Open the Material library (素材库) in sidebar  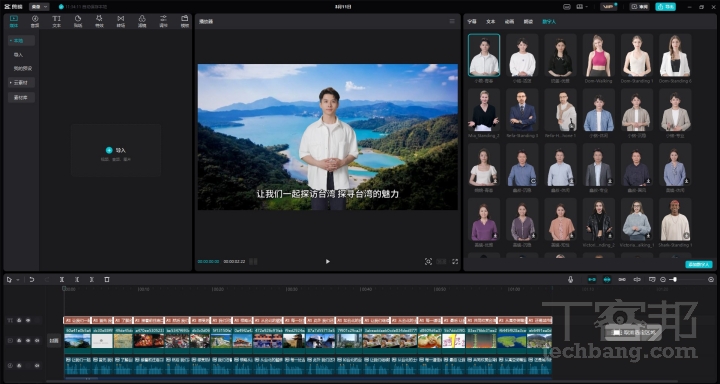21,97
